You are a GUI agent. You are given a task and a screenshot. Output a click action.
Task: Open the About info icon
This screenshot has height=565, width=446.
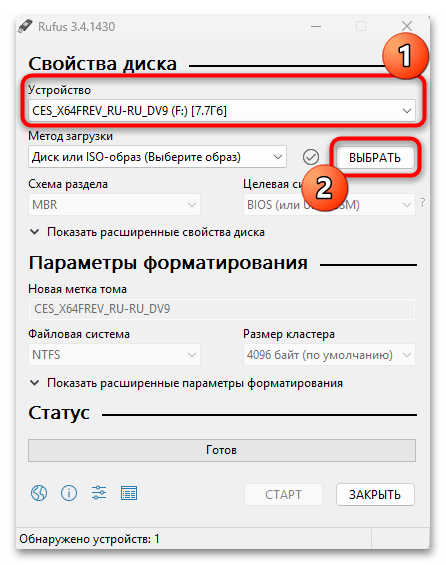69,493
